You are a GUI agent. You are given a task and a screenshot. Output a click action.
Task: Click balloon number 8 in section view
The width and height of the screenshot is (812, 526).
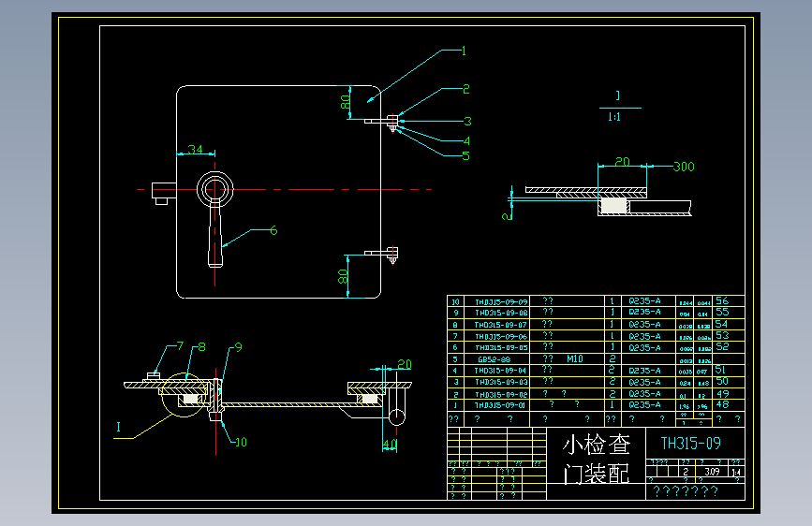pyautogui.click(x=202, y=347)
